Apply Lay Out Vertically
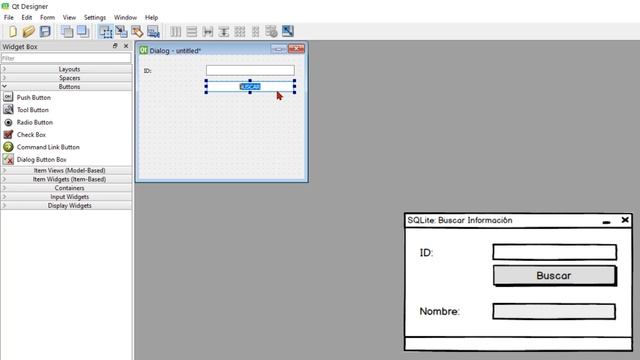This screenshot has width=640, height=360. [191, 31]
